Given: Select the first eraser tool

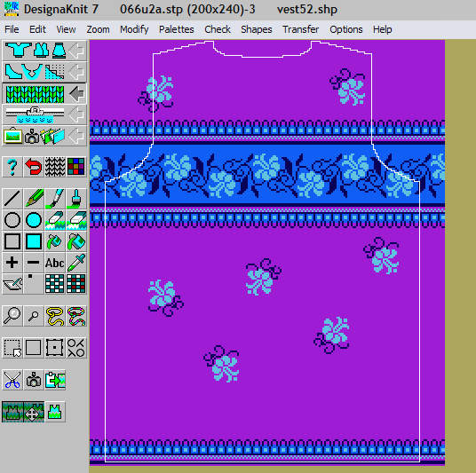Looking at the screenshot, I should [x=55, y=220].
